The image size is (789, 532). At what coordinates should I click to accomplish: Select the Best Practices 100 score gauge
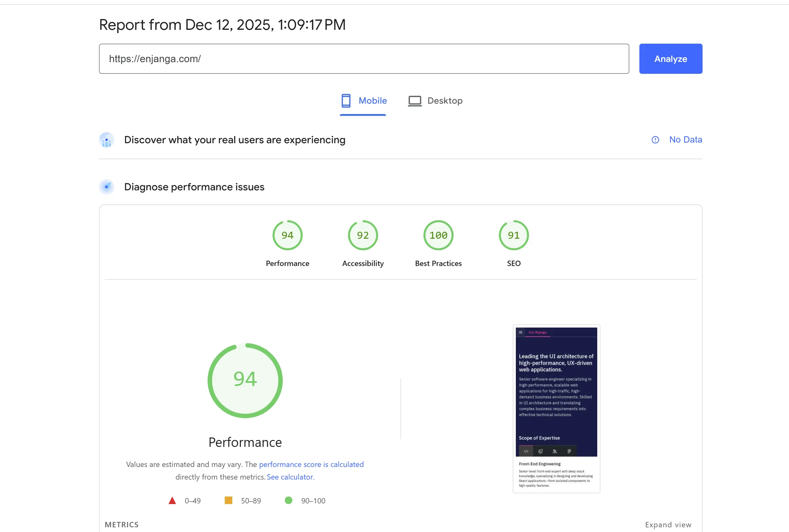coord(438,236)
